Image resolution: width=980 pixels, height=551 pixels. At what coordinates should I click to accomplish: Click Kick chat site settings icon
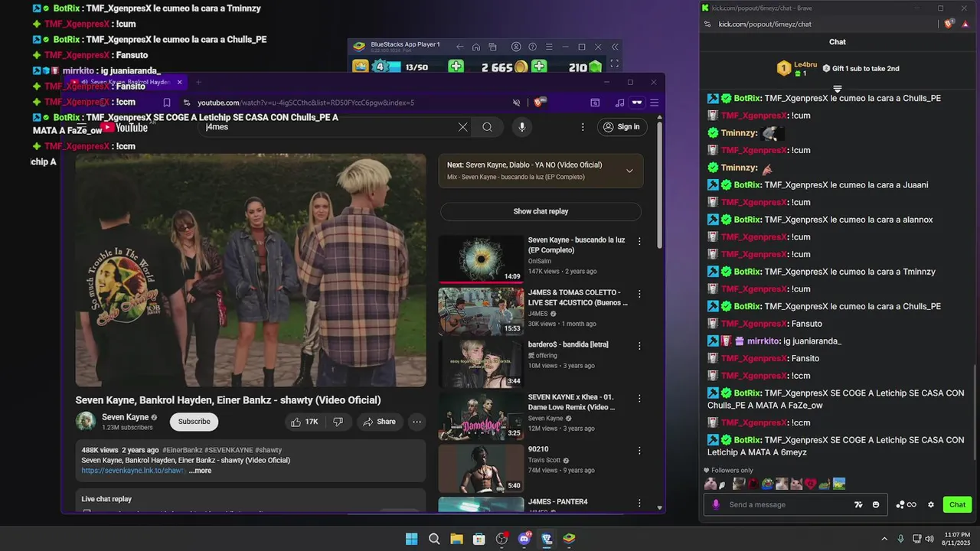tap(707, 24)
